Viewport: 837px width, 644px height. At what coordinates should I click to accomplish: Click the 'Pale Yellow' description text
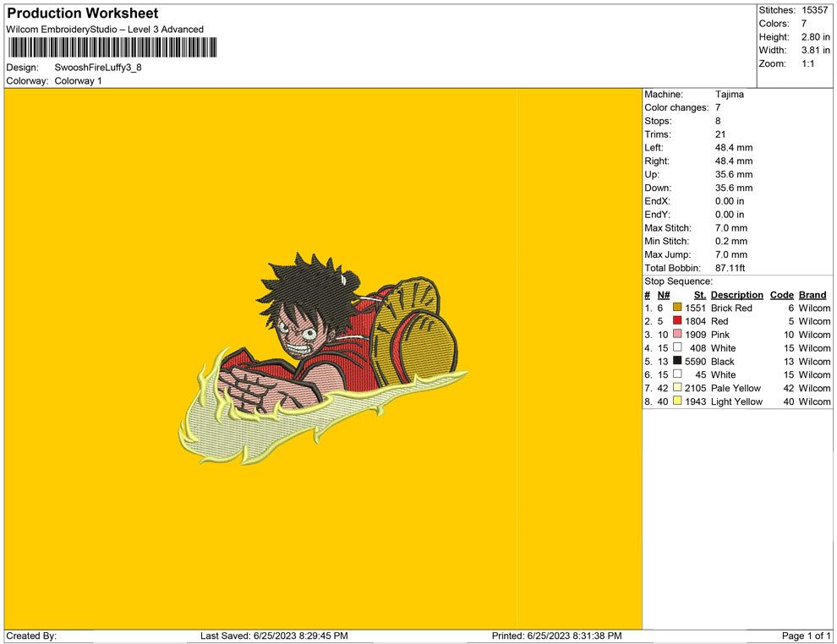[x=736, y=388]
